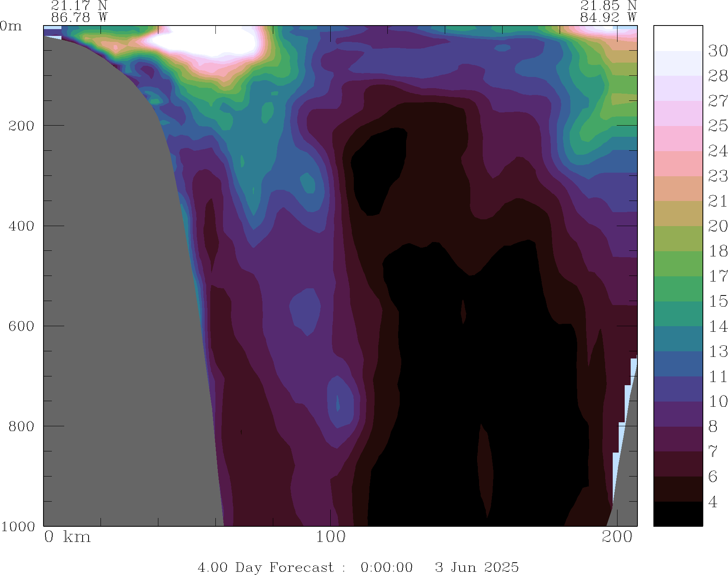Select the 3 Jun 2025 date text
Image resolution: width=728 pixels, height=575 pixels.
coord(477,567)
